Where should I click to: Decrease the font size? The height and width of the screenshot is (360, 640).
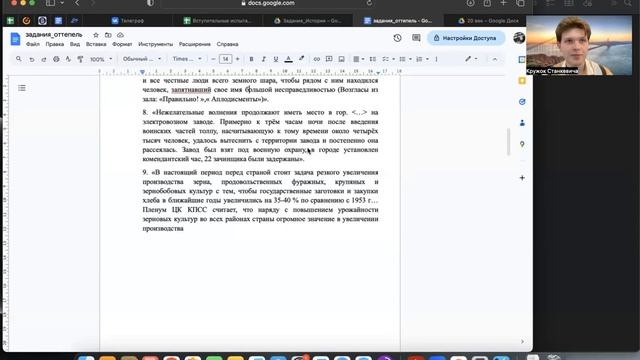[x=213, y=59]
